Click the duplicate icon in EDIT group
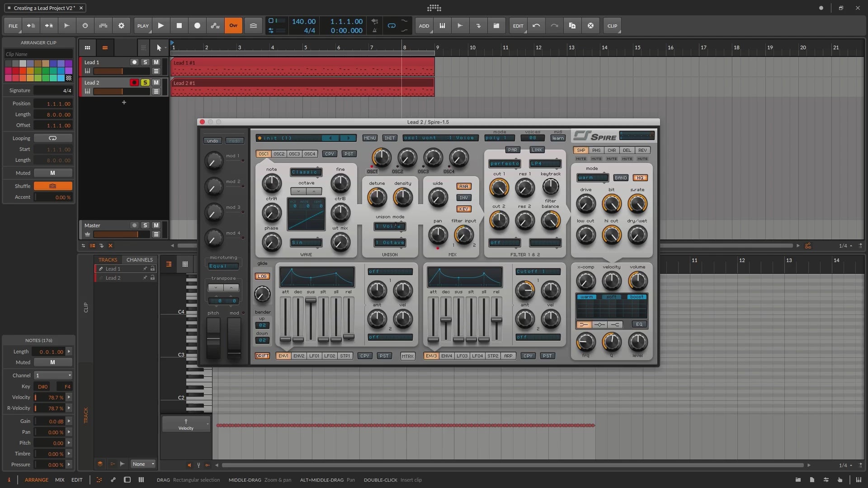The height and width of the screenshot is (488, 868). pos(572,26)
